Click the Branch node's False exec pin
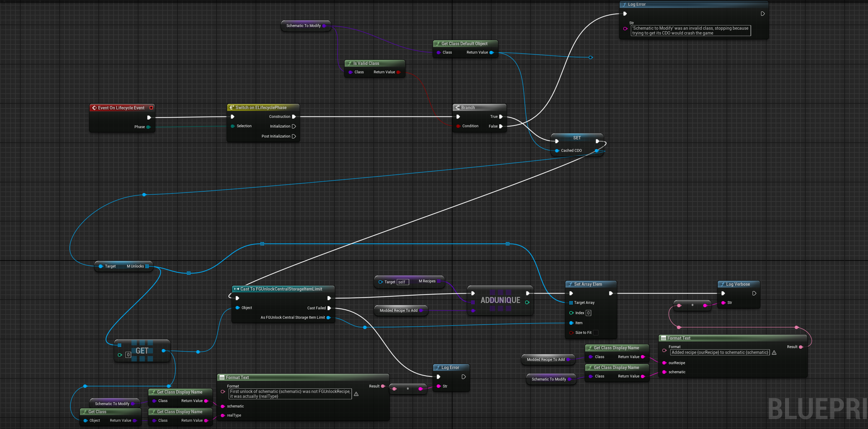Viewport: 868px width, 429px height. point(501,126)
